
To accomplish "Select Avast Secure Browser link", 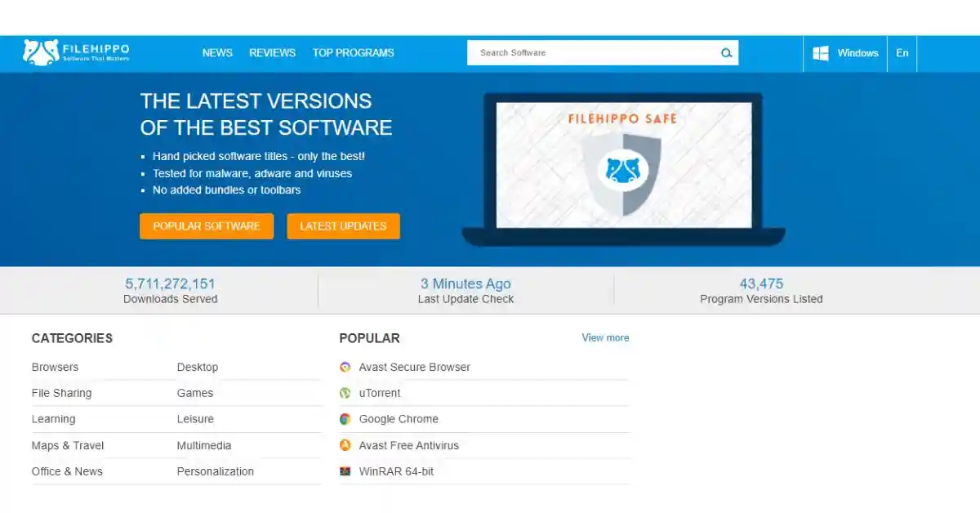I will click(x=415, y=368).
